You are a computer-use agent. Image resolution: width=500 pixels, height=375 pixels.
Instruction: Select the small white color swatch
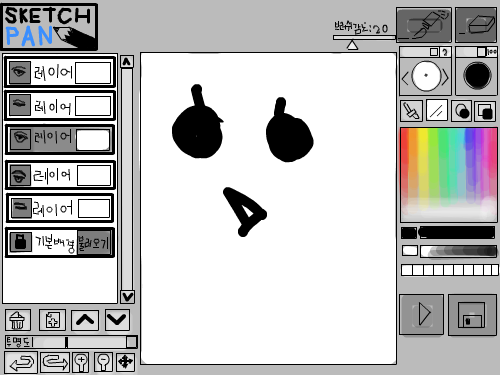[410, 251]
